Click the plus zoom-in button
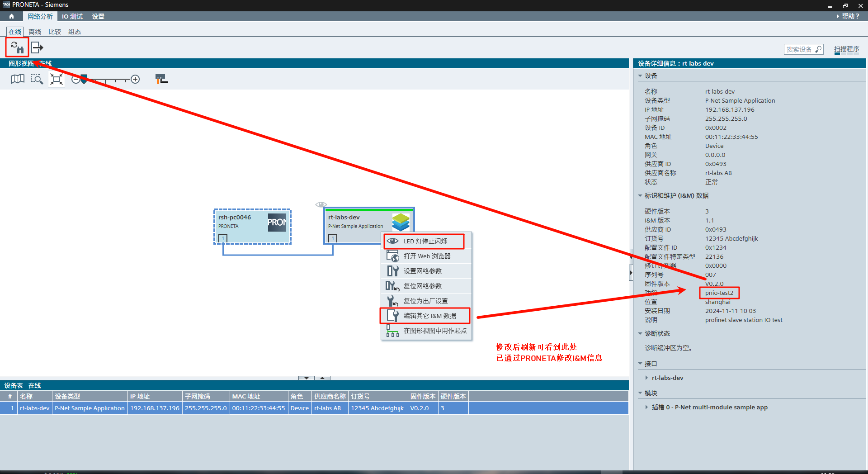This screenshot has height=474, width=868. pyautogui.click(x=135, y=80)
